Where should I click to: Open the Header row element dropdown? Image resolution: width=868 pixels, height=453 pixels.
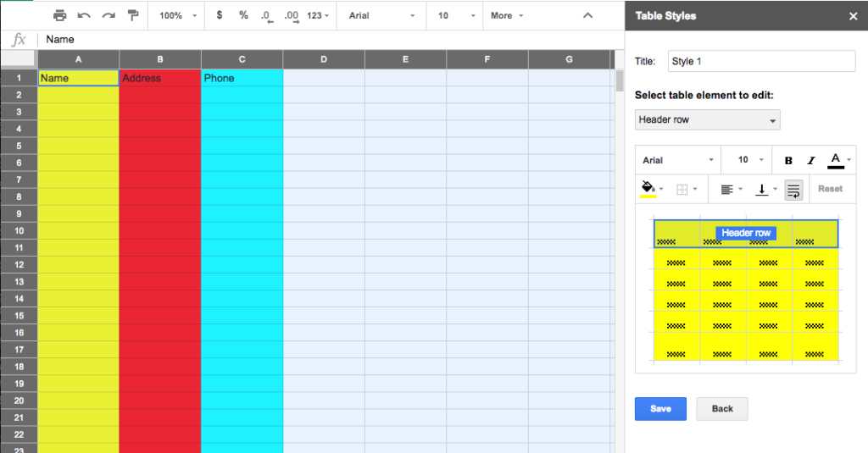[707, 120]
